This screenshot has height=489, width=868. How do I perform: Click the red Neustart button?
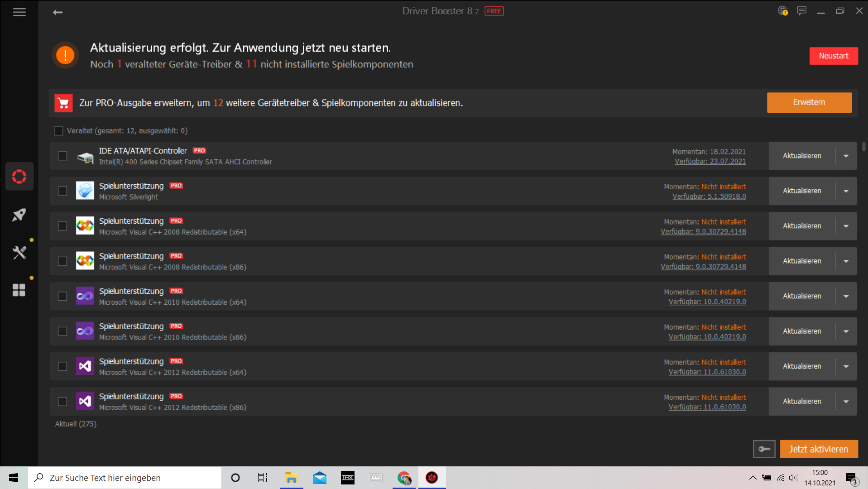coord(833,56)
